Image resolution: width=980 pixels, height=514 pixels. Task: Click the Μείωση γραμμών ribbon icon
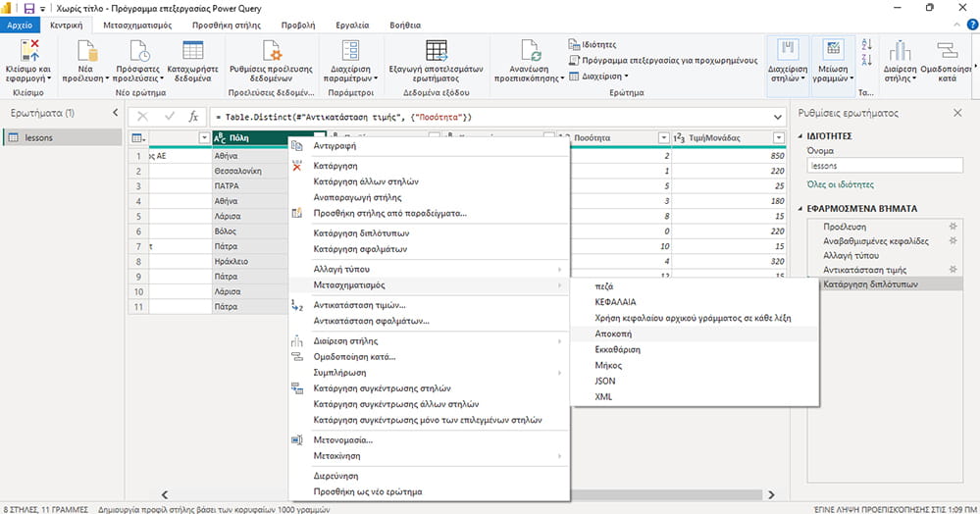click(833, 50)
